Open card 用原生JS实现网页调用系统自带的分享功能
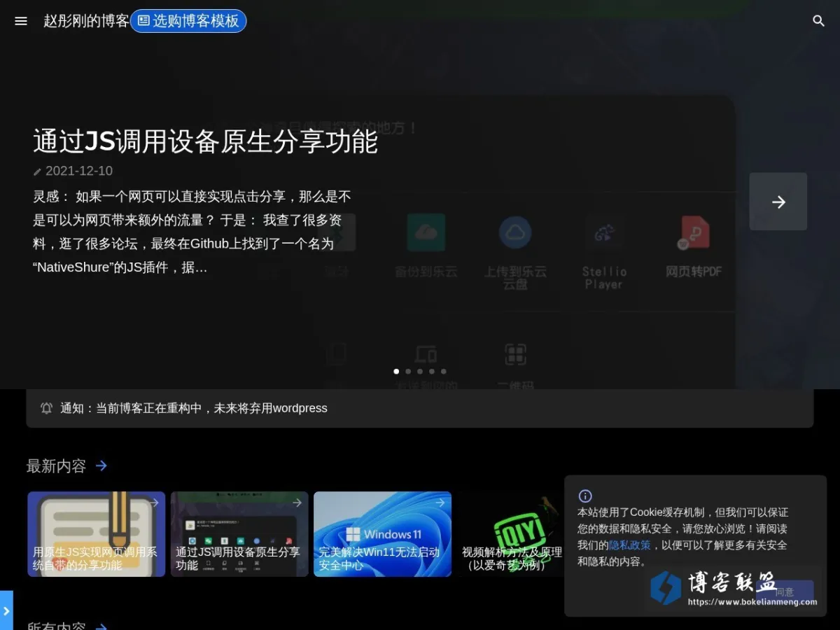Viewport: 840px width, 630px height. coord(97,534)
